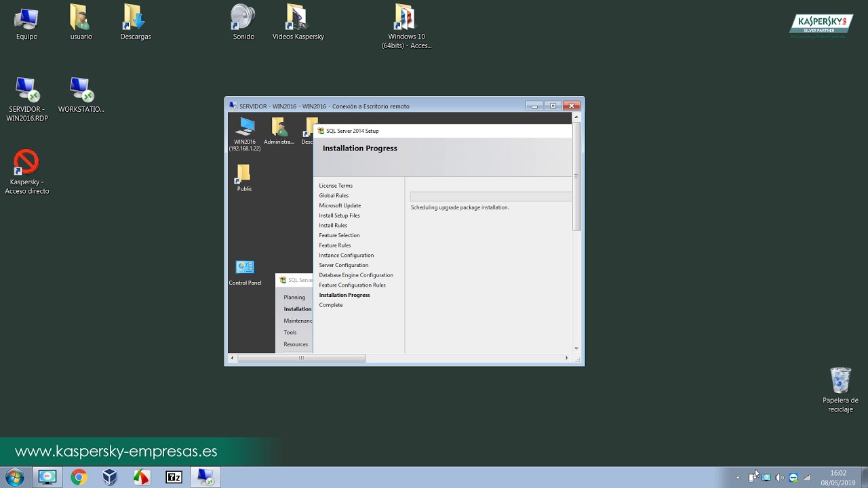This screenshot has height=488, width=868.
Task: Minimize the Conexión a Escritorio remoto window
Action: coord(534,106)
